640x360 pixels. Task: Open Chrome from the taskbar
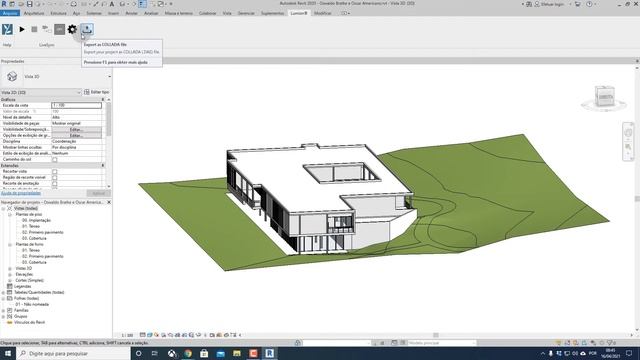click(x=188, y=353)
